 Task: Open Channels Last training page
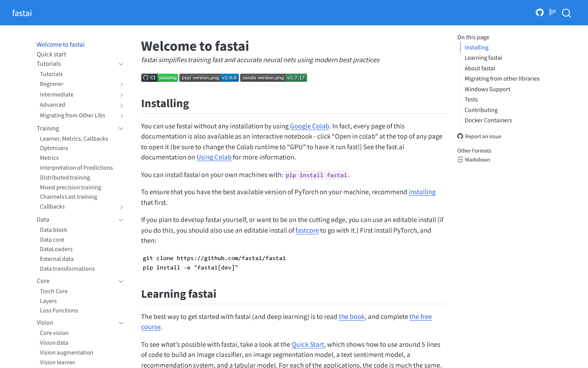click(x=69, y=197)
